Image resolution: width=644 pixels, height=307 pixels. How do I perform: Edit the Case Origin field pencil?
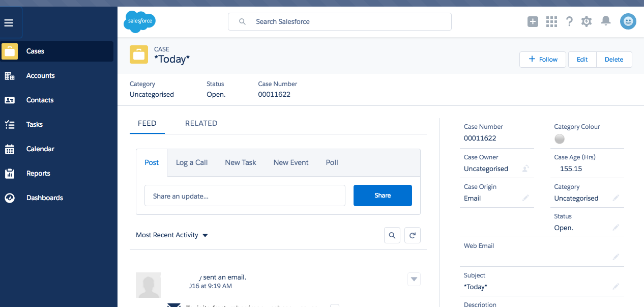525,198
